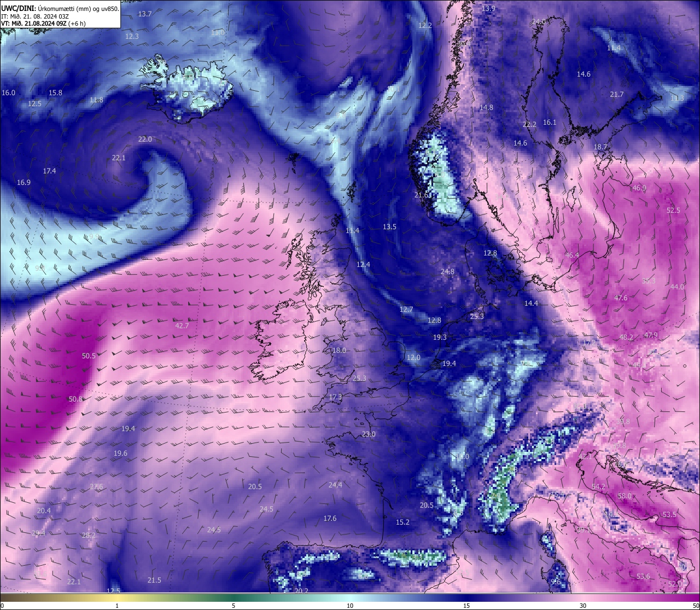Select the 19.3 value near the Netherlands
This screenshot has width=700, height=610.
[x=440, y=337]
